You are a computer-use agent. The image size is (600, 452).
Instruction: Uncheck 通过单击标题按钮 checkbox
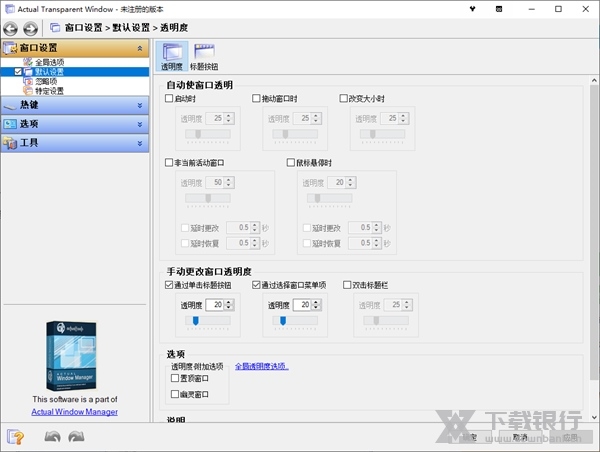169,285
